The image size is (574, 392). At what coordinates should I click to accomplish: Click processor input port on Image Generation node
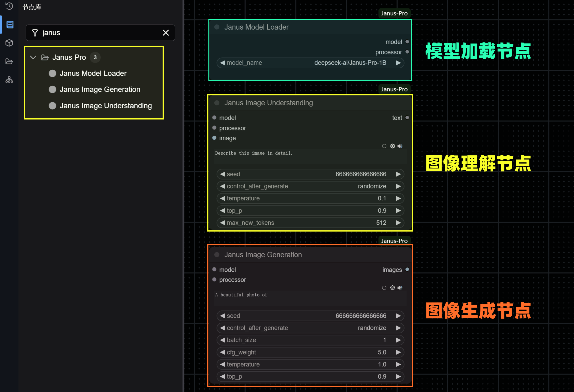pos(214,279)
